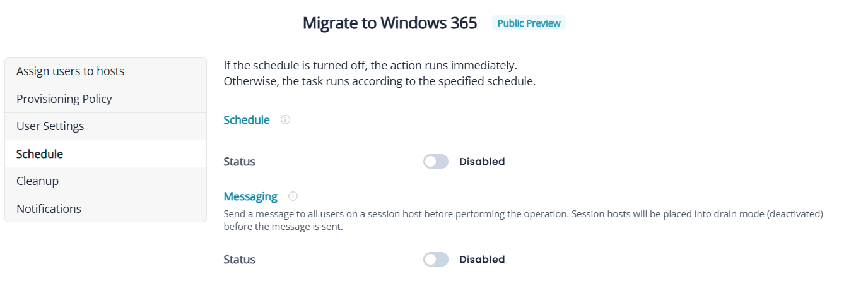
Task: Click the Migrate to Windows 365 title
Action: coord(390,23)
